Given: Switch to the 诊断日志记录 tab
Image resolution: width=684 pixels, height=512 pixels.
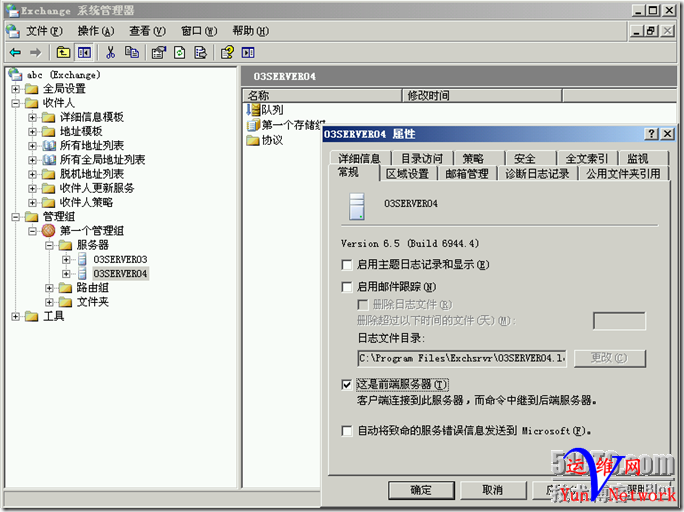Looking at the screenshot, I should [537, 174].
